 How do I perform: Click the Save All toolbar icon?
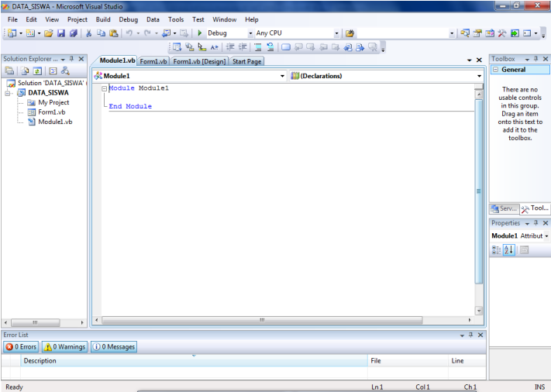click(74, 33)
